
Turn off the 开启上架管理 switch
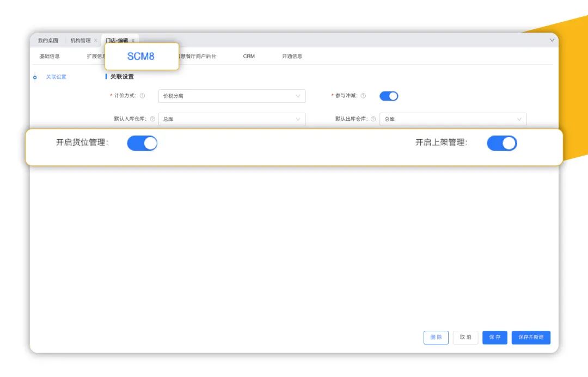501,143
